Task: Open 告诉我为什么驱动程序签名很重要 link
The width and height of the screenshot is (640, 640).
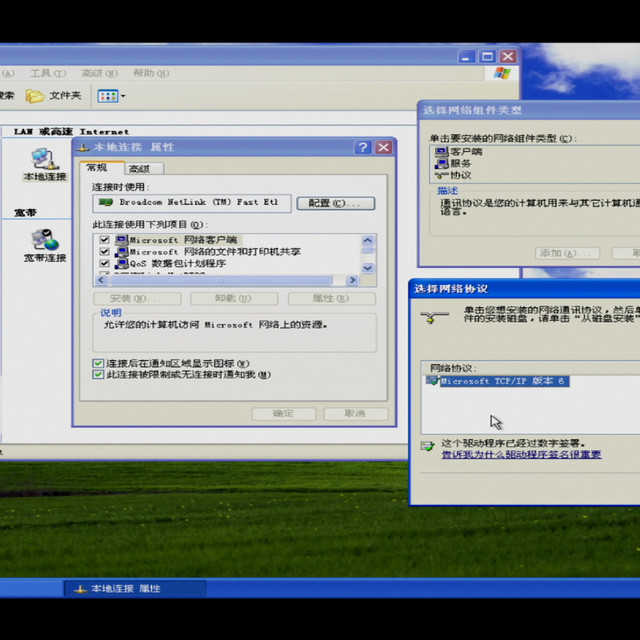Action: [x=521, y=455]
